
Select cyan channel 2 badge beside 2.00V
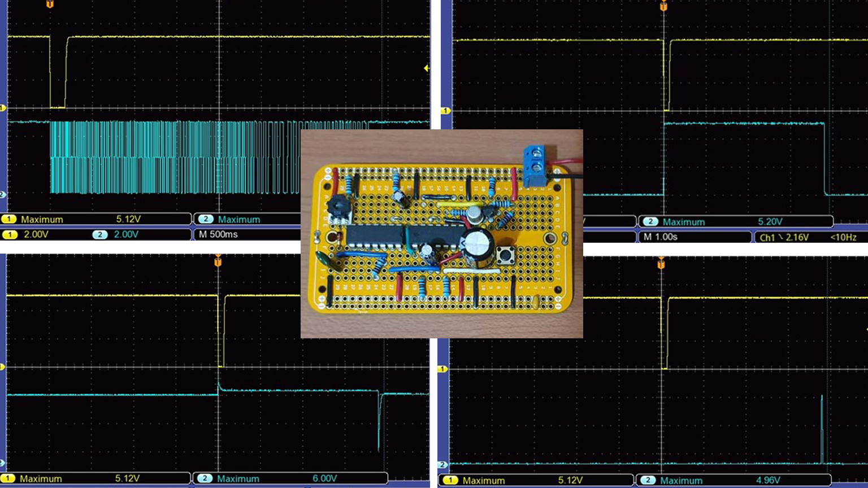pyautogui.click(x=99, y=234)
